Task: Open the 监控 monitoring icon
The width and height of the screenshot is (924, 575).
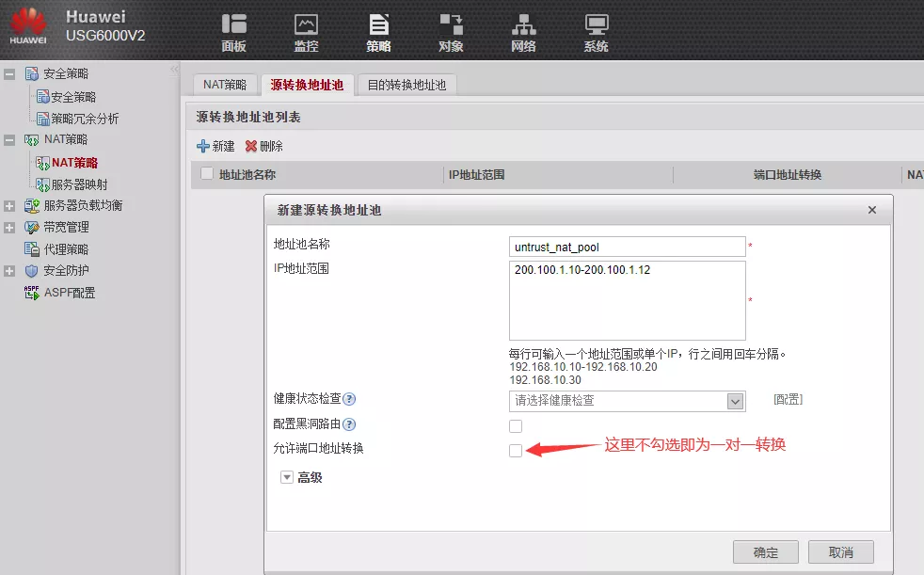Action: coord(306,25)
